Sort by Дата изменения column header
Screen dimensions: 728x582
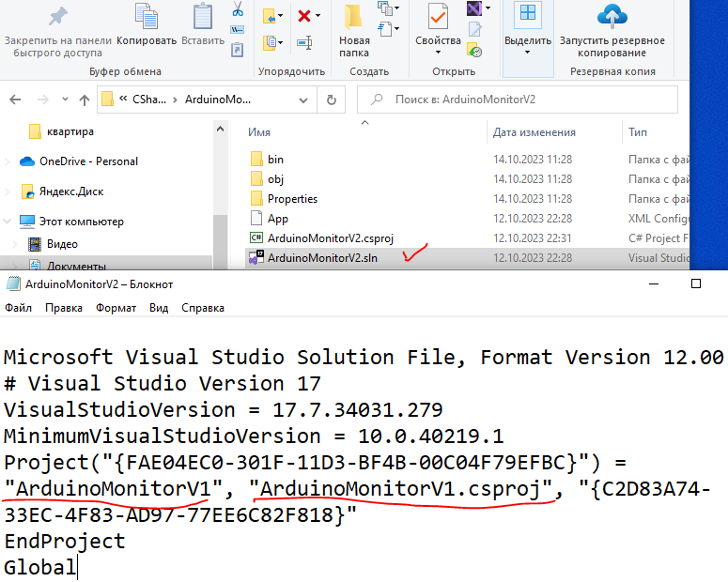pos(534,132)
